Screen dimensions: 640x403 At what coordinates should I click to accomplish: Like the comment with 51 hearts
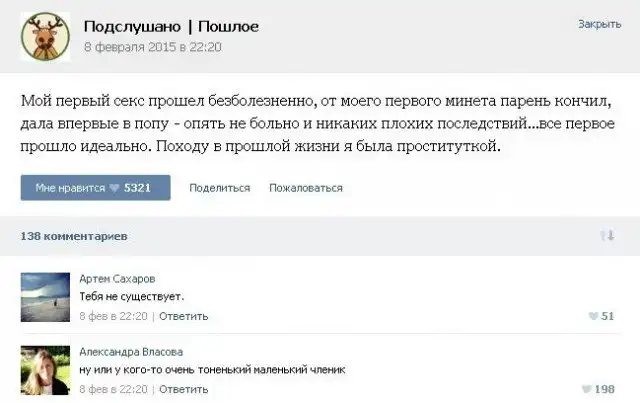click(x=601, y=316)
